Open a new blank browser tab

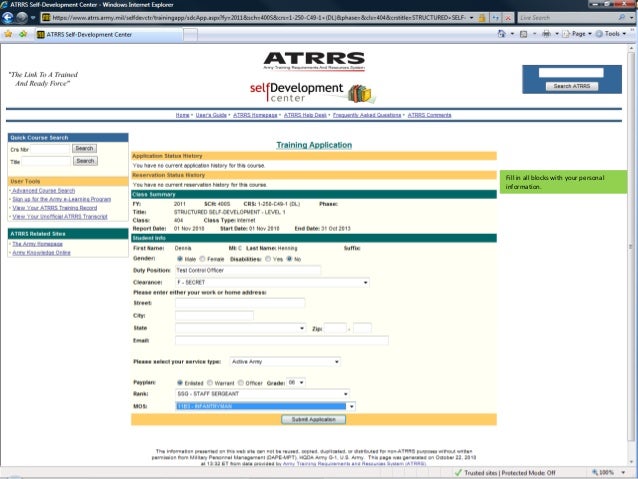190,35
